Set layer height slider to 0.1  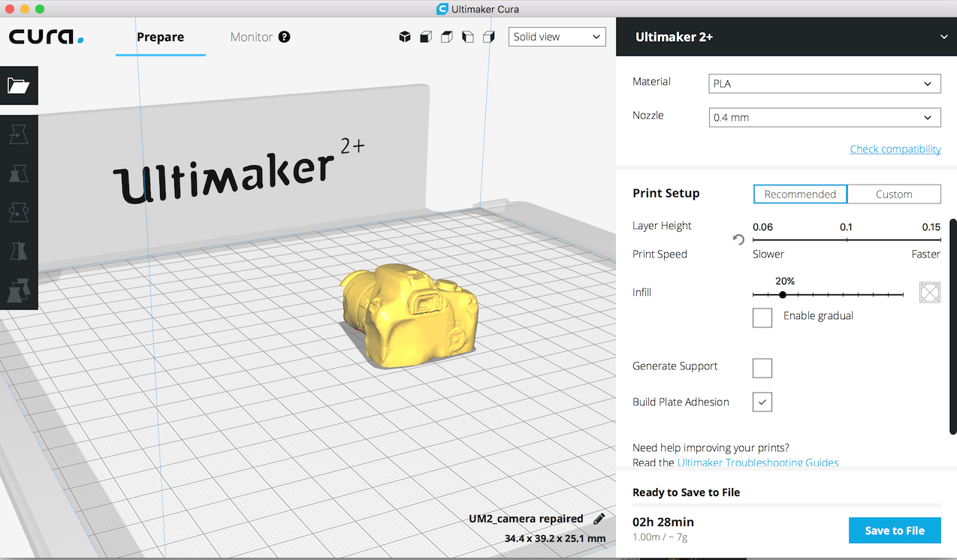click(847, 239)
